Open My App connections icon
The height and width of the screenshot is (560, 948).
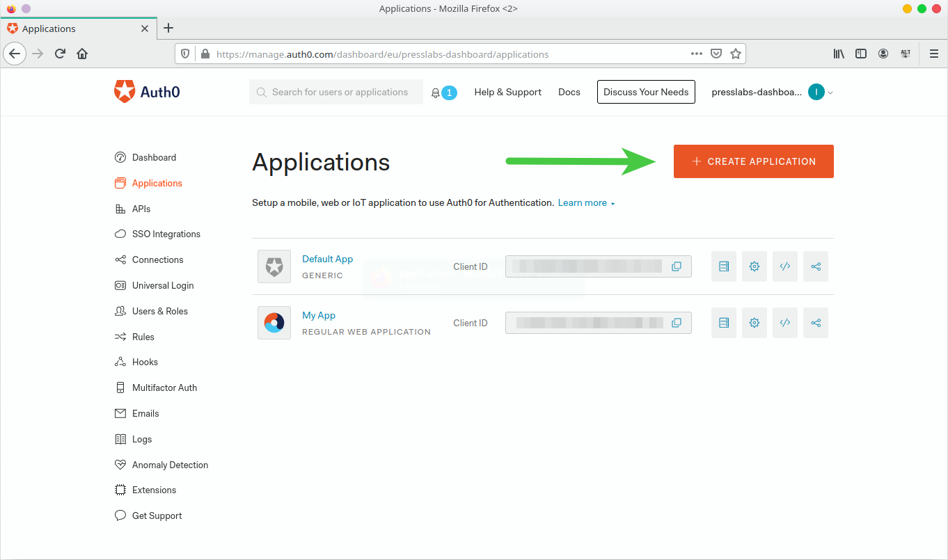coord(816,323)
